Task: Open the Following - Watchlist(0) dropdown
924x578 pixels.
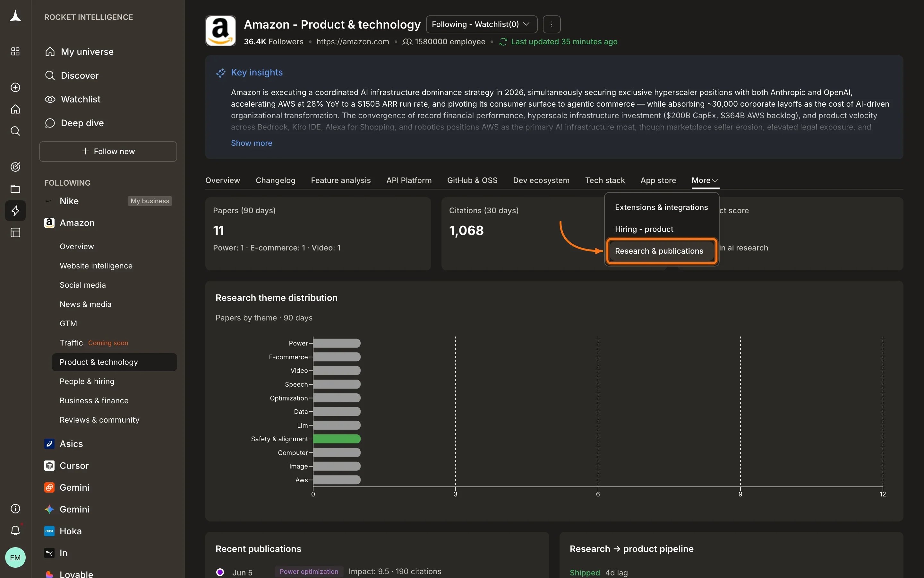Action: pos(482,24)
